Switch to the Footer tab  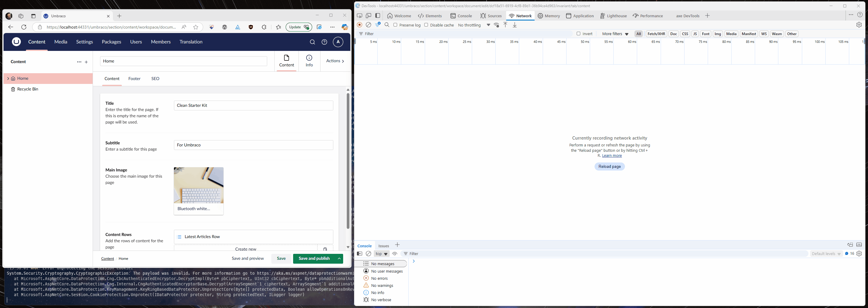point(134,79)
